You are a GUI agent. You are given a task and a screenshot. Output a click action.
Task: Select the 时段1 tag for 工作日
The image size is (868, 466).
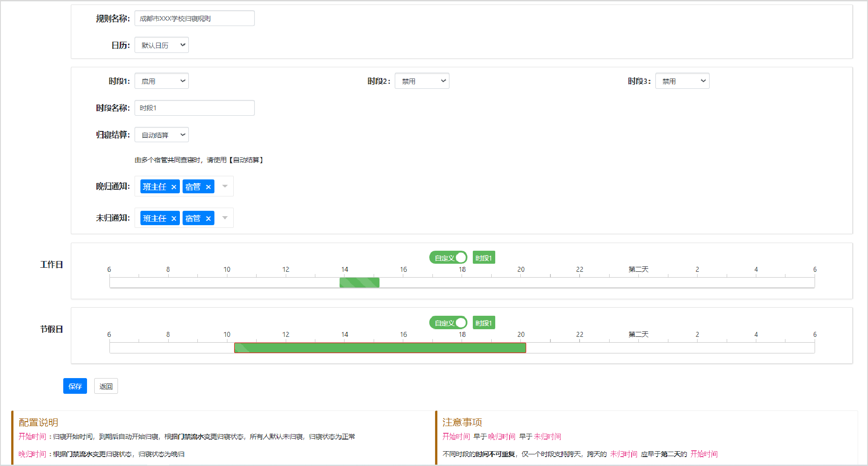coord(484,258)
